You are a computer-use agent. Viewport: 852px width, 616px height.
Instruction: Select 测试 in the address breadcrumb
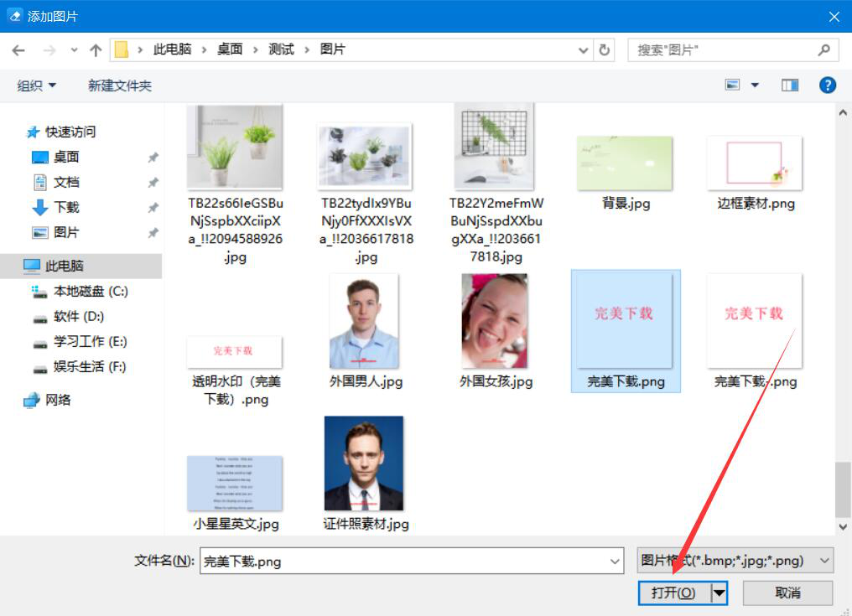[281, 49]
